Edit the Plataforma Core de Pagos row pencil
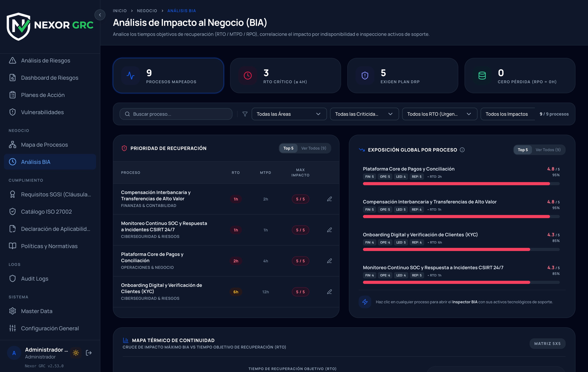The image size is (588, 372). tap(329, 261)
